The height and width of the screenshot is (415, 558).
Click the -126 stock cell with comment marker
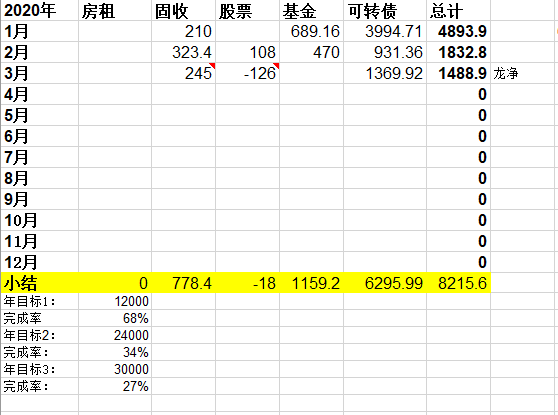(x=247, y=73)
